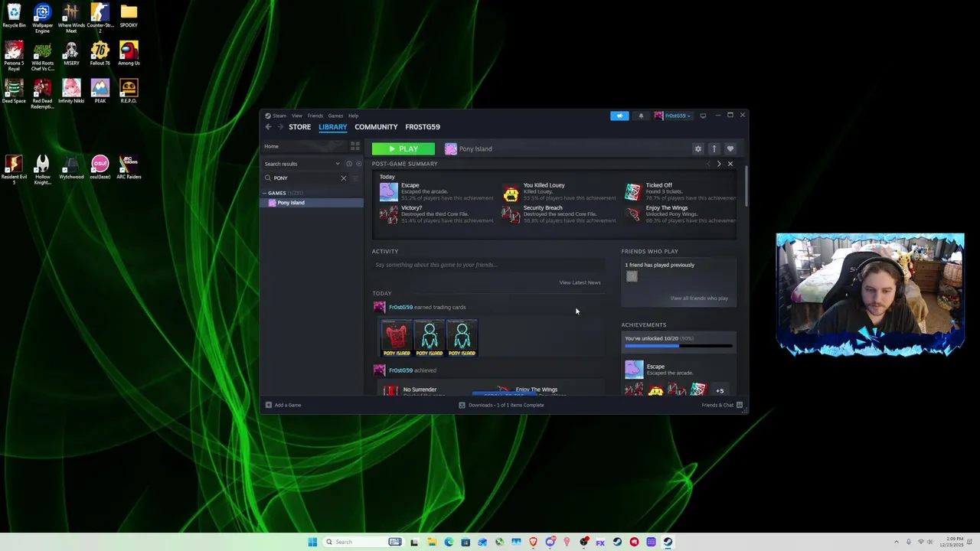Open the LIBRARY tab
Image resolution: width=980 pixels, height=551 pixels.
tap(333, 127)
